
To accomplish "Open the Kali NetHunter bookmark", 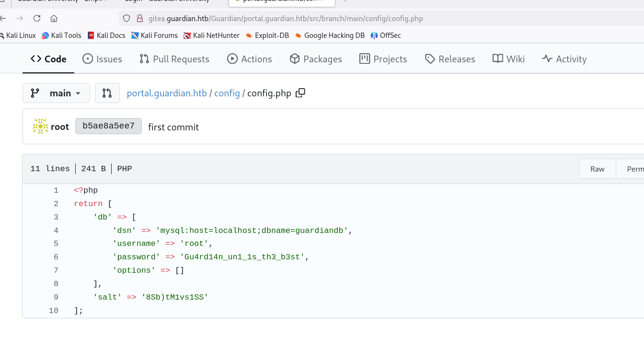I will pyautogui.click(x=211, y=35).
